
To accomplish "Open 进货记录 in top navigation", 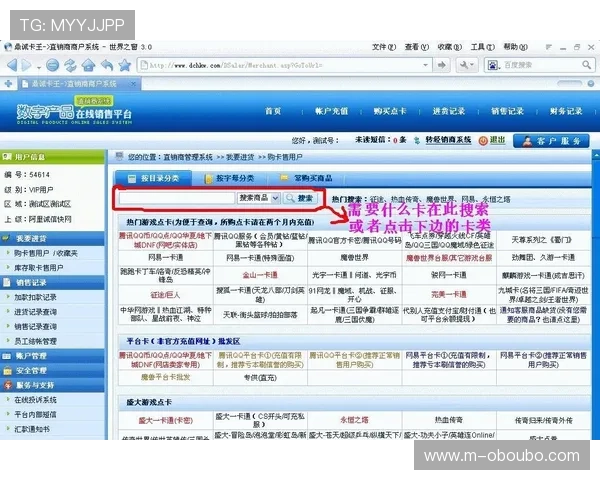I will [448, 111].
